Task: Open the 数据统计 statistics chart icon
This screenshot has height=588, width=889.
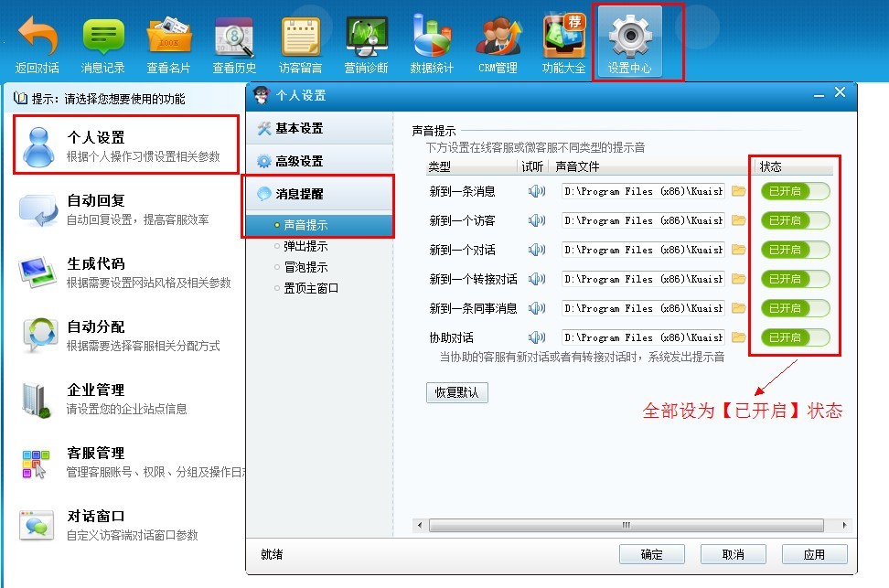Action: click(432, 38)
